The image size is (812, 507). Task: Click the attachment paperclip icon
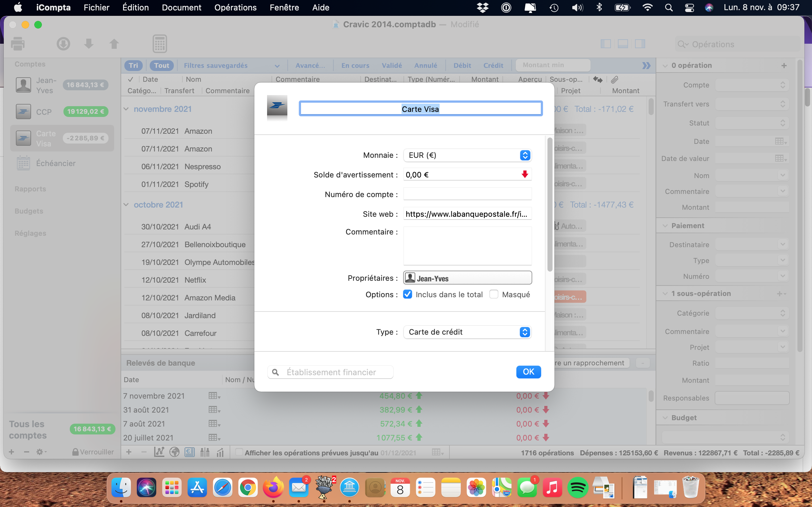click(615, 79)
